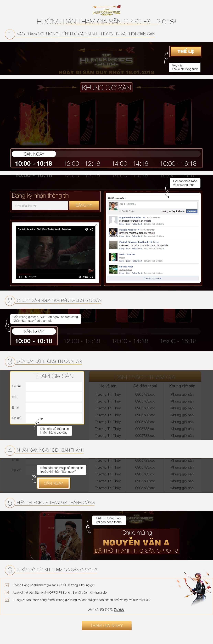Viewport: 213px width, 644px height.
Task: Like Maggie Palacios's comment
Action: point(128,236)
